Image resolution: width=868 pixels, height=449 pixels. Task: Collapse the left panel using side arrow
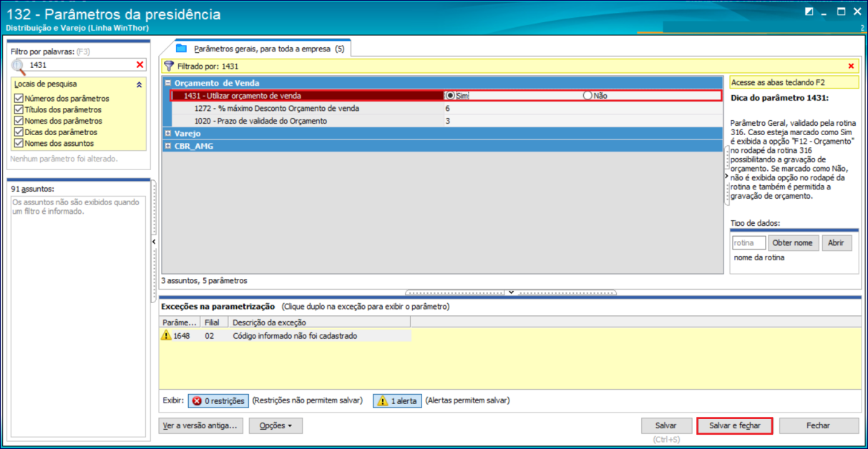coord(153,242)
